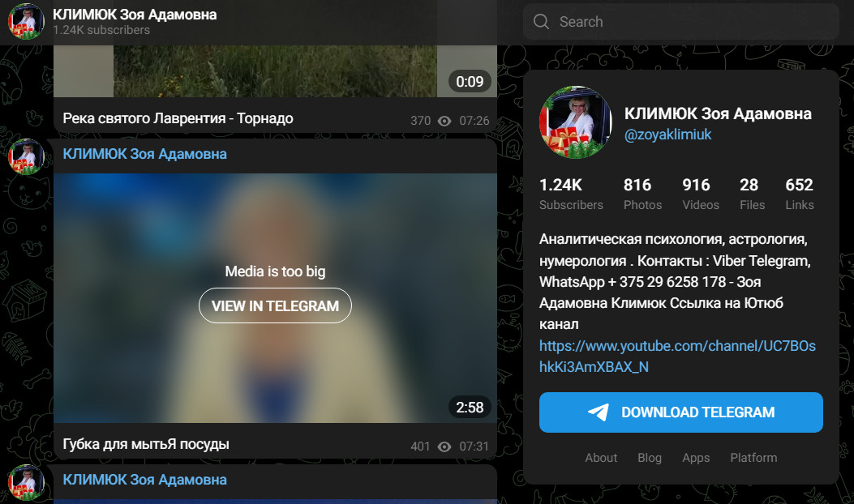Click the avatar beside the blurred video post
The height and width of the screenshot is (504, 854).
point(26,156)
